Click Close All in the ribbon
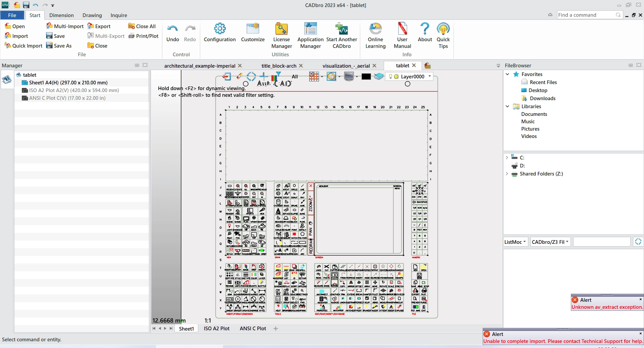This screenshot has height=348, width=644. pyautogui.click(x=142, y=26)
